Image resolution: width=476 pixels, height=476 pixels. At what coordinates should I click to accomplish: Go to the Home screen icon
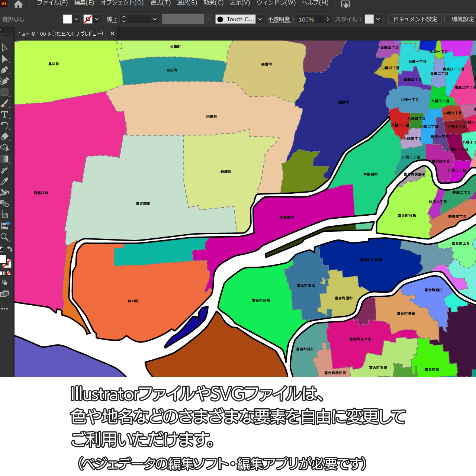[x=18, y=4]
